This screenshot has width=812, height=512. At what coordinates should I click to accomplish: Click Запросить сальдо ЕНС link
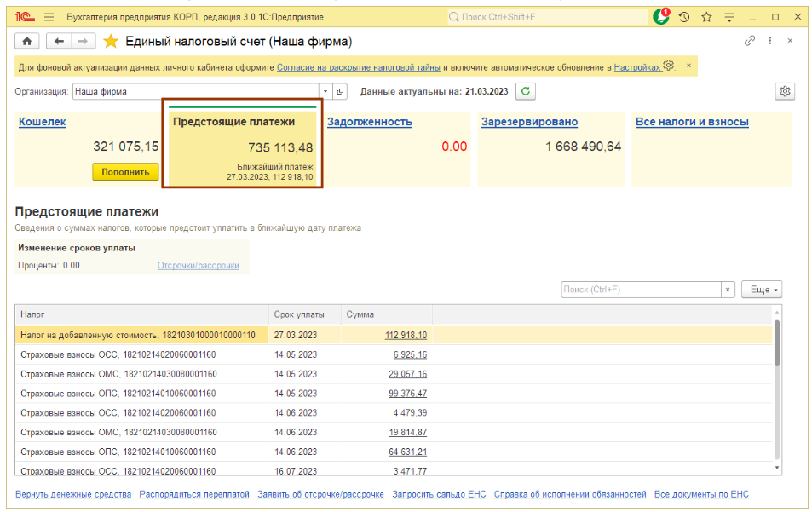pyautogui.click(x=439, y=494)
